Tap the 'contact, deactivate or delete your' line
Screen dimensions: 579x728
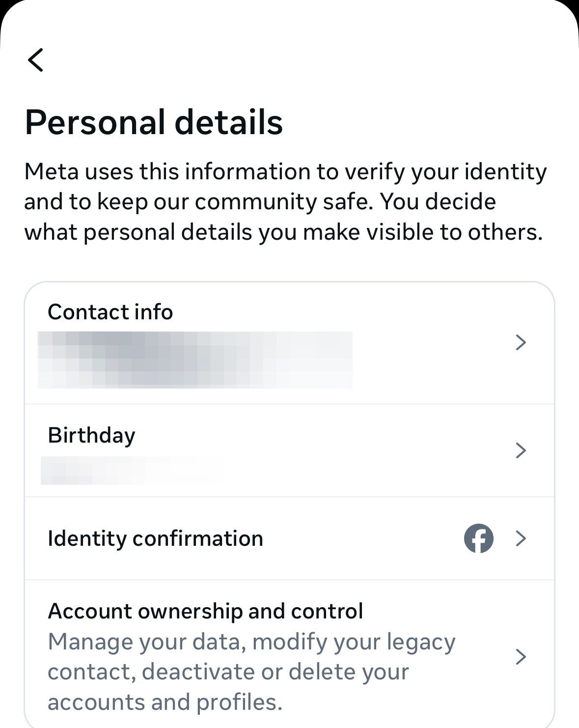click(x=228, y=672)
